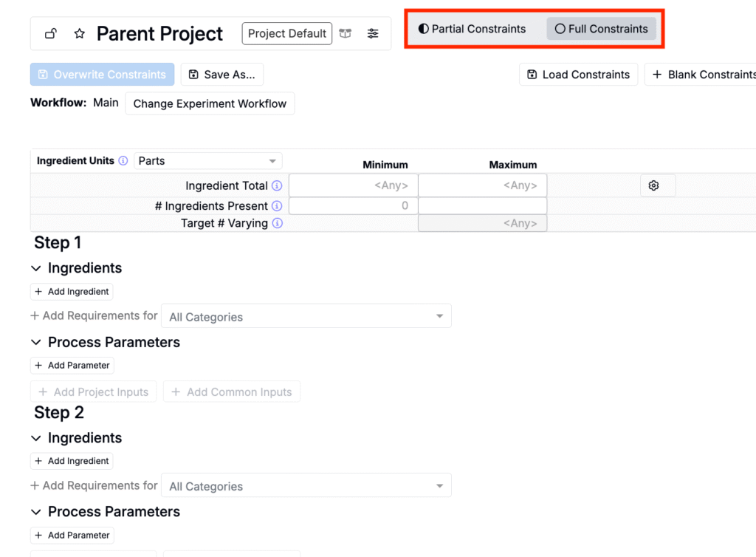Click Save As... button
This screenshot has height=557, width=756.
click(x=221, y=75)
